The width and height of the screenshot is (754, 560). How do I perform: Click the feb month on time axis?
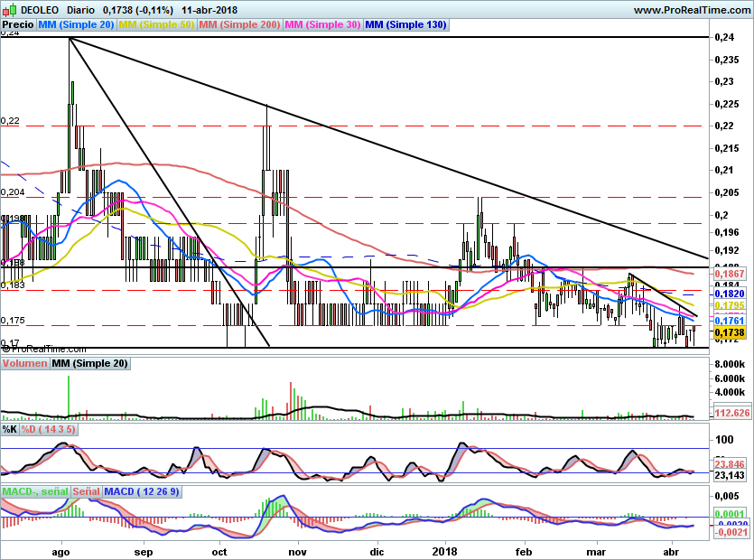524,551
